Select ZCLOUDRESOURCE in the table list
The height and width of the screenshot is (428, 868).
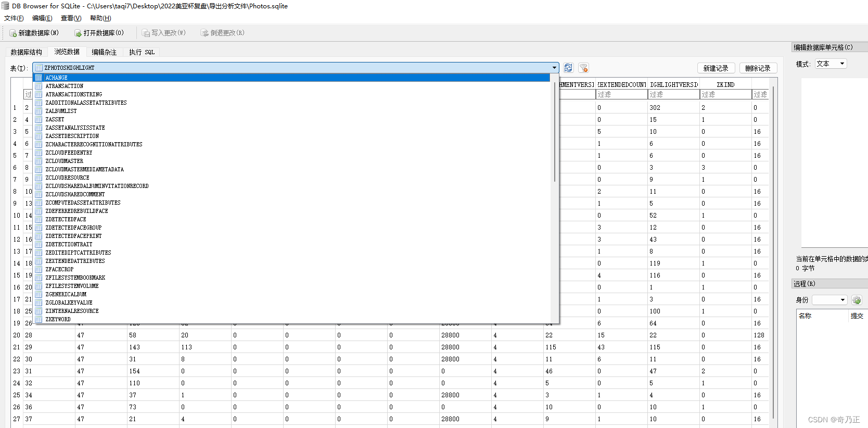tap(292, 178)
